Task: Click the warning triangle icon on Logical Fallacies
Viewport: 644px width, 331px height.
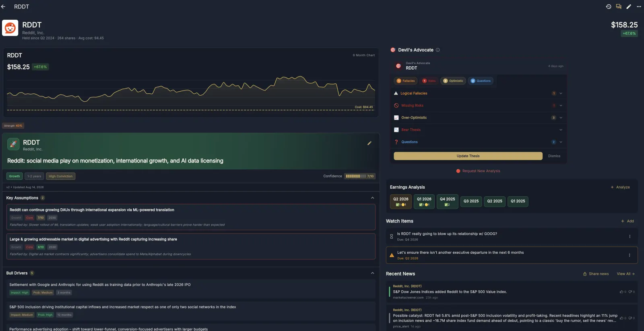Action: pyautogui.click(x=396, y=93)
